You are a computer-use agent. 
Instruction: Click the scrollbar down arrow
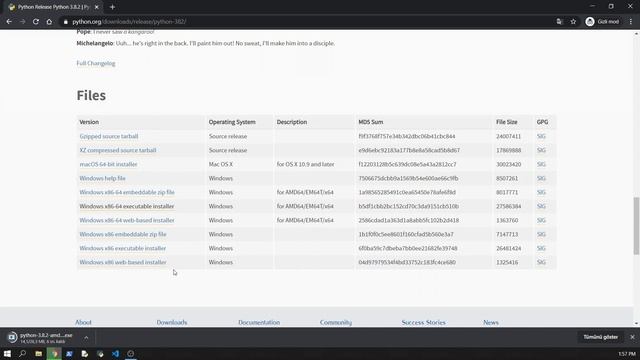tap(636, 324)
